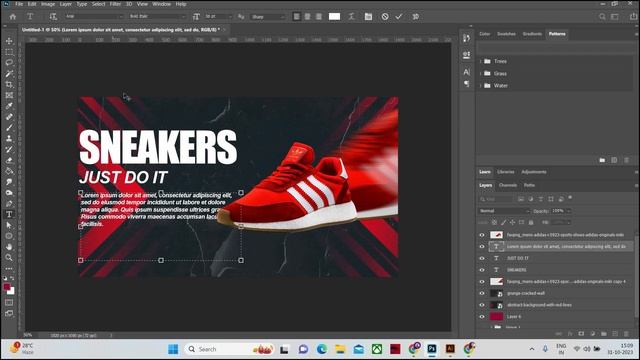Switch to the Adjustments tab
The image size is (640, 360).
(534, 172)
